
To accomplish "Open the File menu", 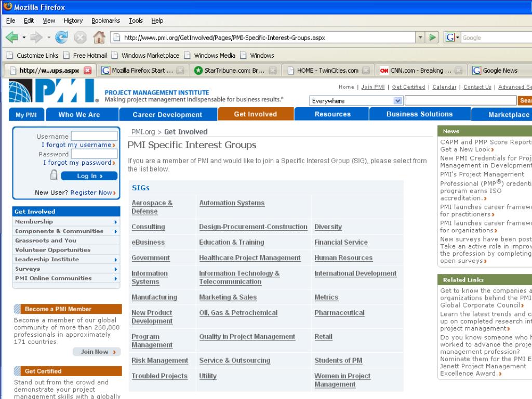I will click(10, 20).
